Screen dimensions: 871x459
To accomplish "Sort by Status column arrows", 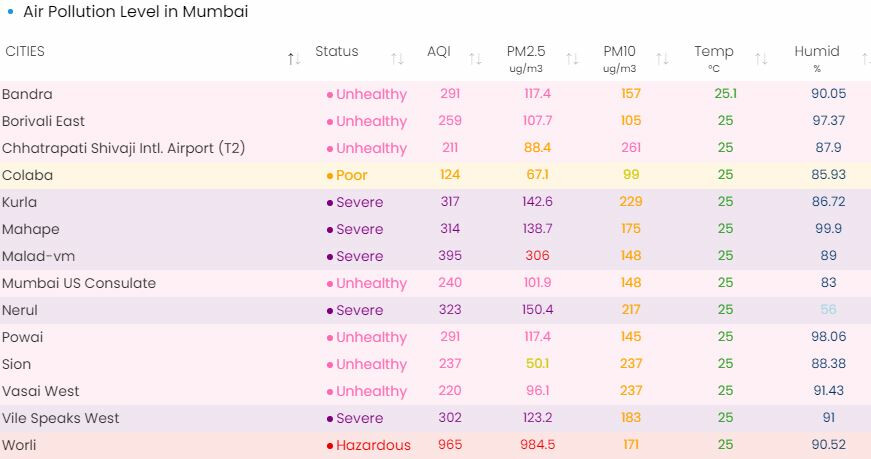I will pos(397,59).
